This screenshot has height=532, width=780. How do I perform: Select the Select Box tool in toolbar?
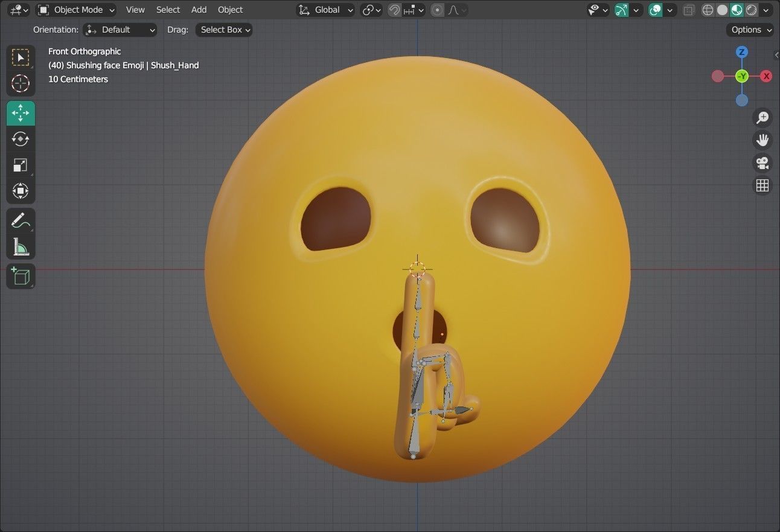21,58
